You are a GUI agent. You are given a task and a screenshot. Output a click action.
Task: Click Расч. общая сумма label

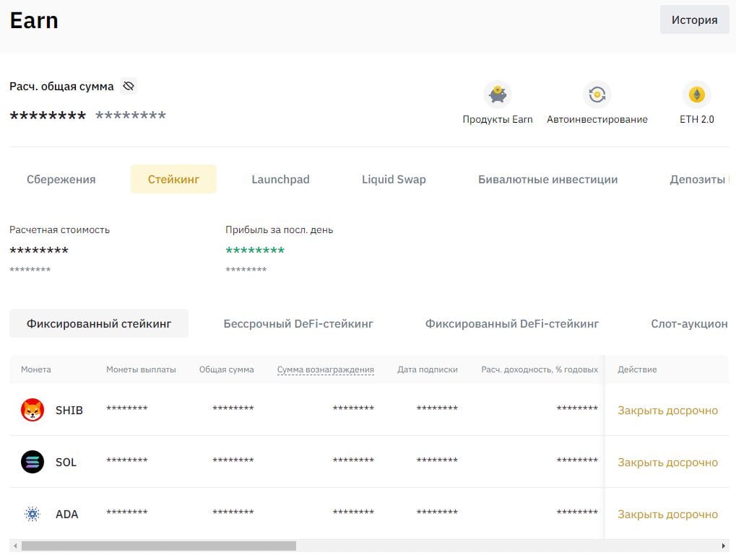(61, 87)
